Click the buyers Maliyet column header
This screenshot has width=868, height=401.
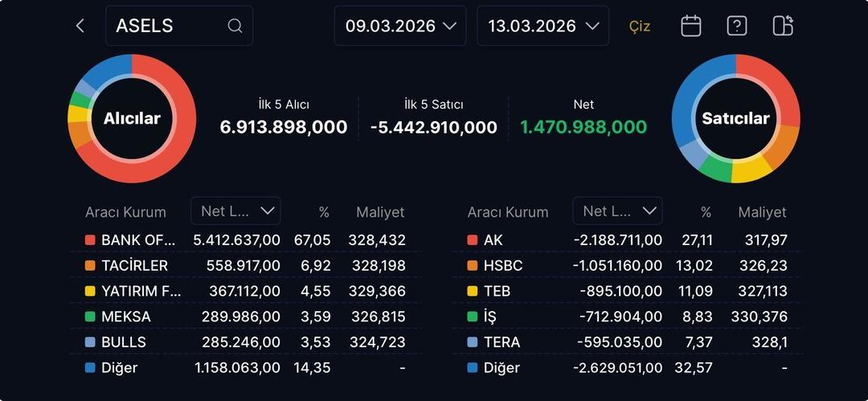click(x=380, y=212)
